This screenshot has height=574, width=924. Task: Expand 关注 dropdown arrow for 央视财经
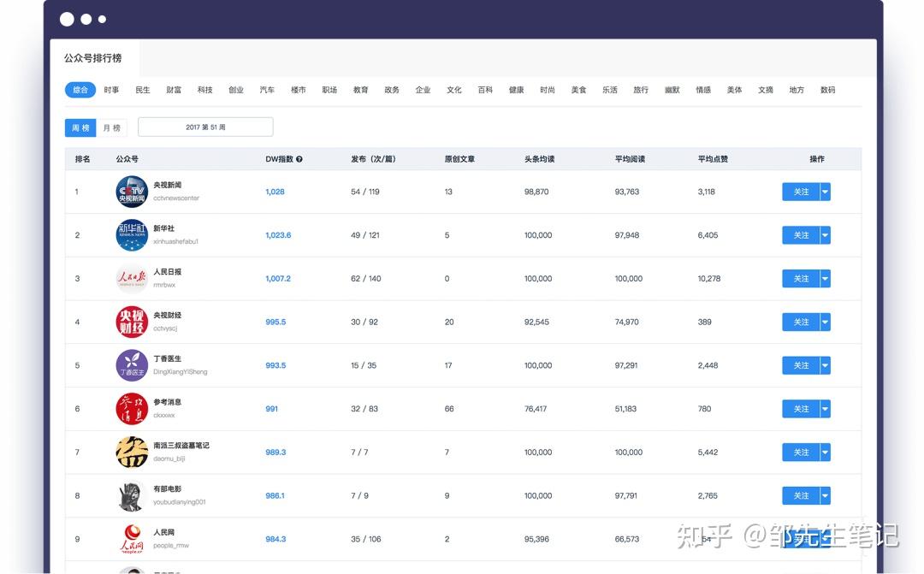825,322
